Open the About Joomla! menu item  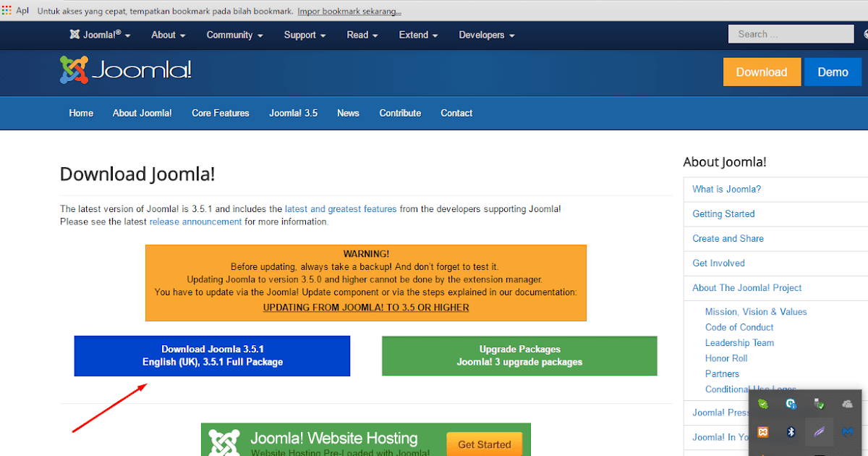click(142, 113)
